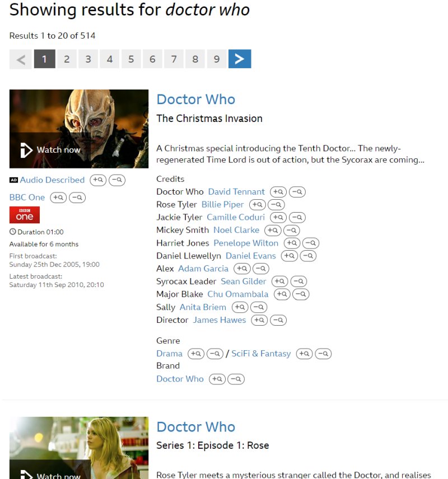This screenshot has width=448, height=479.
Task: Select current page 1 button
Action: point(45,59)
